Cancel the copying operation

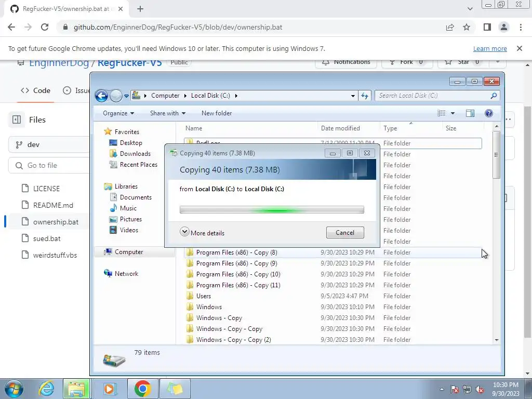[x=345, y=232]
